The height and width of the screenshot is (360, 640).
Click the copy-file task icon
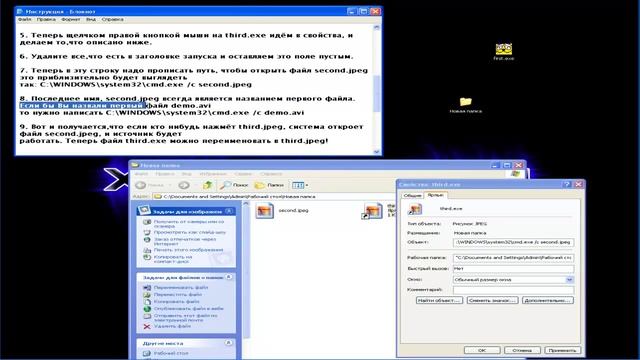147,302
